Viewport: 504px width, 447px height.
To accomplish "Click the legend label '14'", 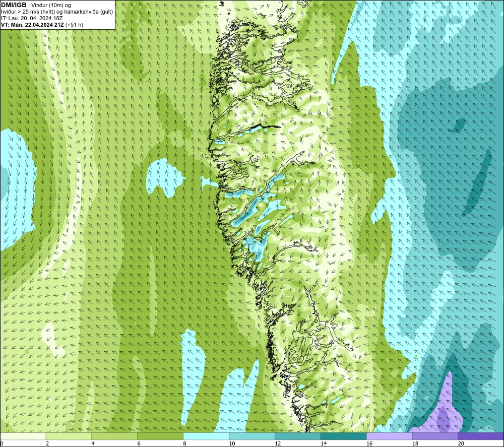I will click(x=324, y=443).
